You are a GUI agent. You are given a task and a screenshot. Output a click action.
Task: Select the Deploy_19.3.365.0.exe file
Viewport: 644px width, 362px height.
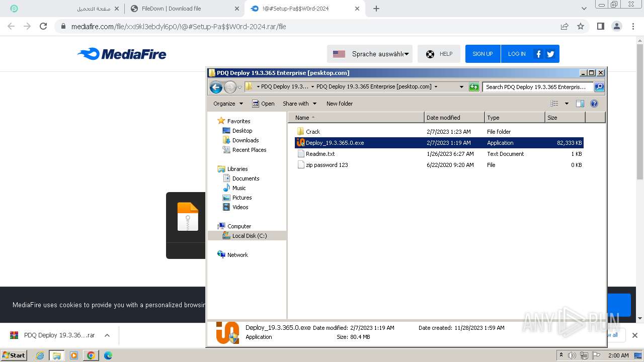[439, 143]
